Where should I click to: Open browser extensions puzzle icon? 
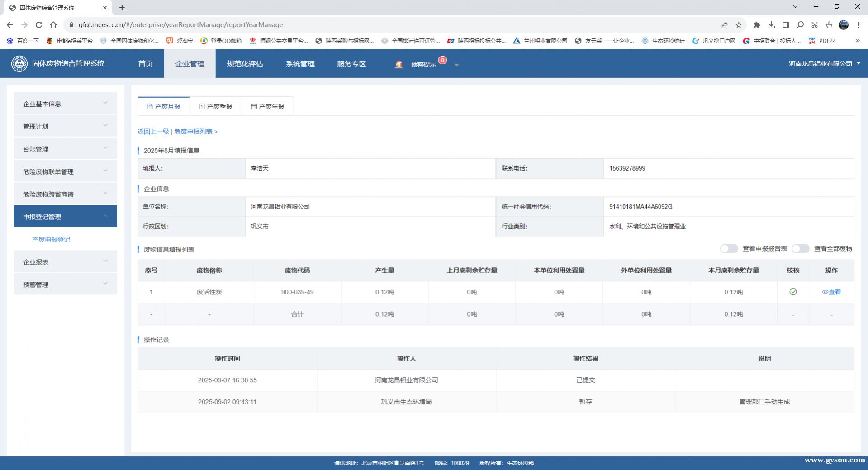(756, 25)
